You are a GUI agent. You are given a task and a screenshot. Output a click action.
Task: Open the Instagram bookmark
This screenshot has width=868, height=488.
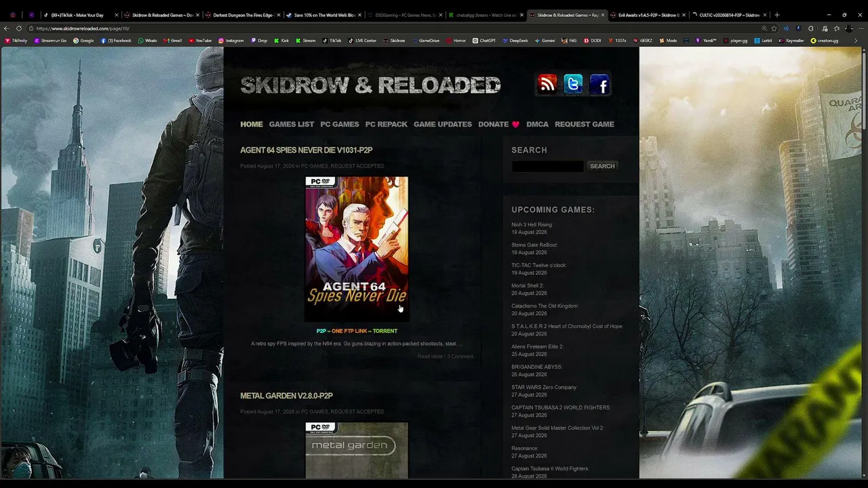pos(231,41)
